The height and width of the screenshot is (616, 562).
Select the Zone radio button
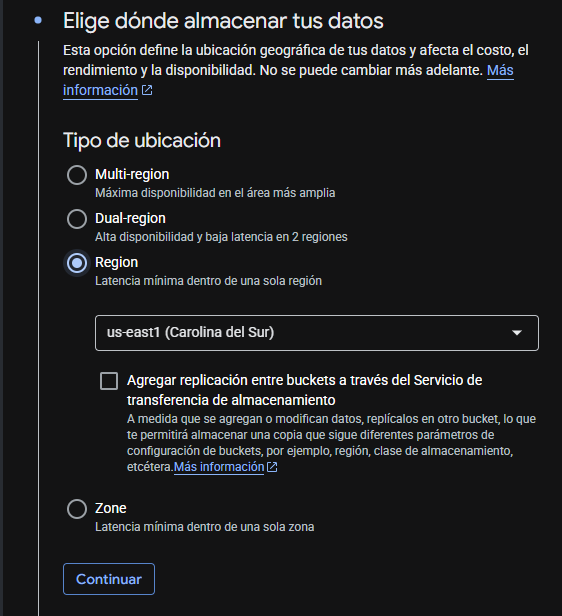[x=77, y=509]
